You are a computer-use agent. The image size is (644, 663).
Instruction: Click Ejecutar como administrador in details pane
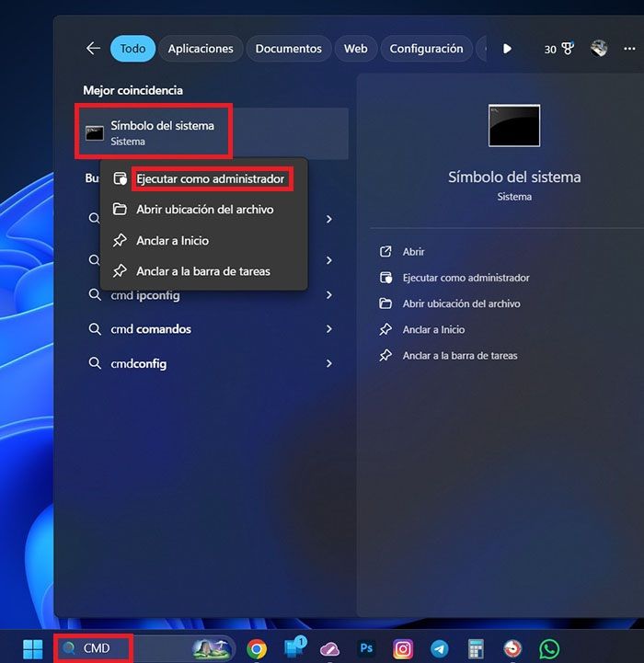pos(466,278)
